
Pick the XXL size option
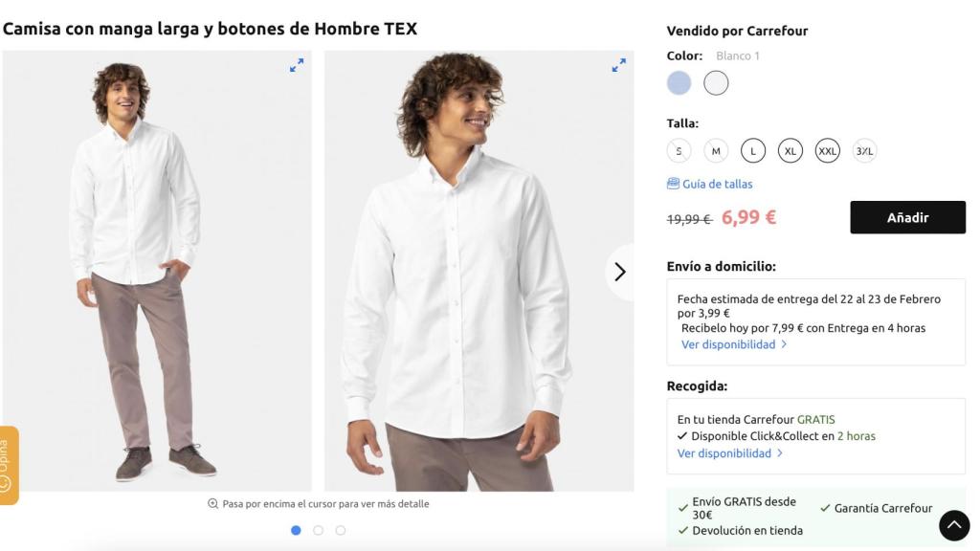tap(828, 150)
